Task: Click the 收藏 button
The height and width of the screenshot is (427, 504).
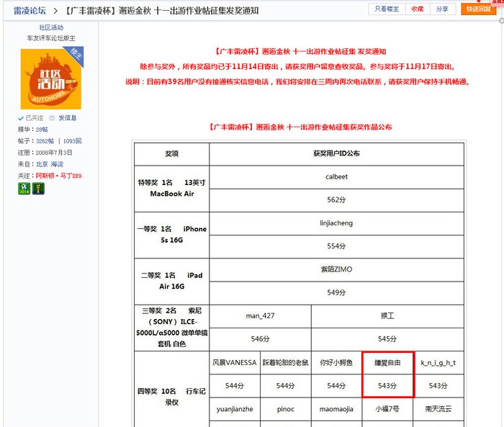Action: pyautogui.click(x=417, y=9)
